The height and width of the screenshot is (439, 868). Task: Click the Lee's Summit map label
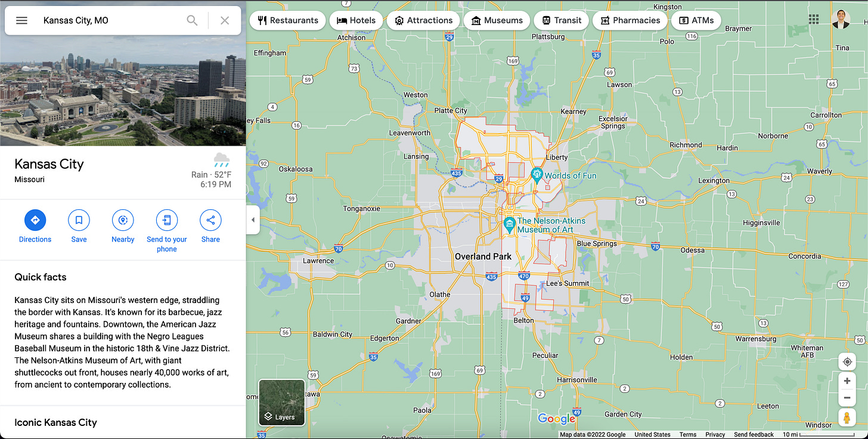(568, 283)
